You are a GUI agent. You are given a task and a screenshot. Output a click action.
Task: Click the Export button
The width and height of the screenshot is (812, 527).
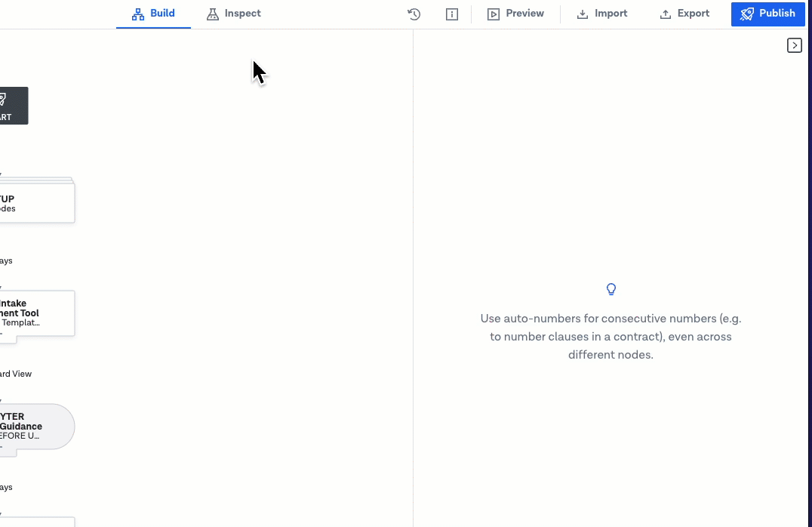tap(684, 14)
